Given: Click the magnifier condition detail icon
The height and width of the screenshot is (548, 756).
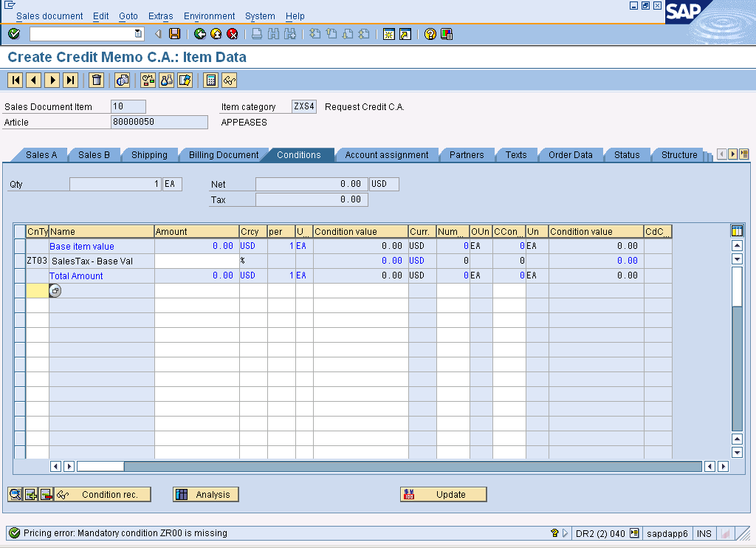Looking at the screenshot, I should click(15, 494).
